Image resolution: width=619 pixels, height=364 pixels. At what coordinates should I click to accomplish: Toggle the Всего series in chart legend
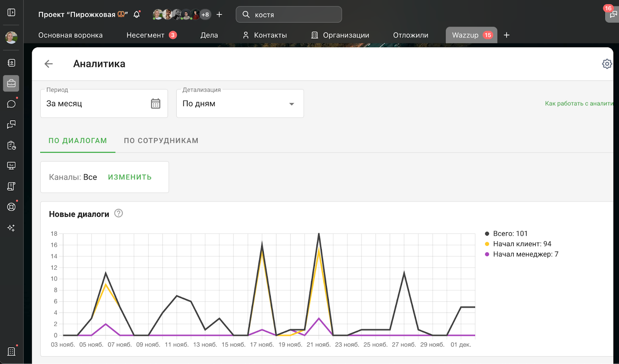pyautogui.click(x=510, y=233)
